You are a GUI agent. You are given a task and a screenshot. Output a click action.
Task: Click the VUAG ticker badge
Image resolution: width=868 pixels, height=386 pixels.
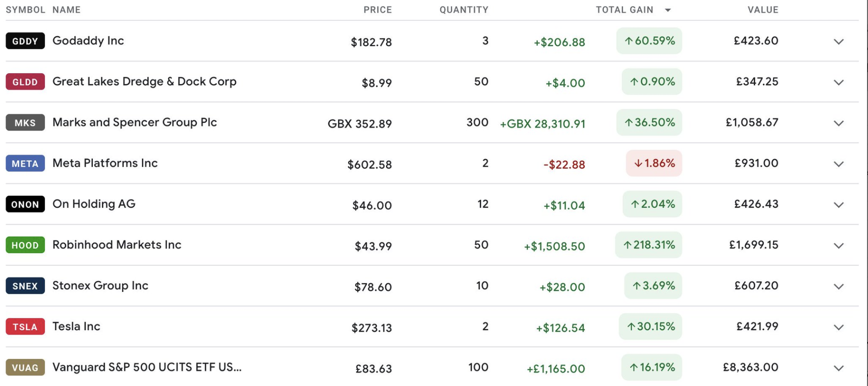(25, 367)
